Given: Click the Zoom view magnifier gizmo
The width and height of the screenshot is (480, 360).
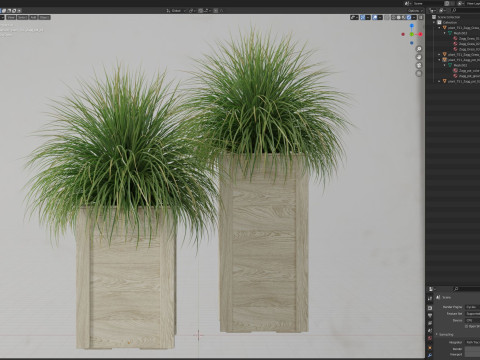Looking at the screenshot, I should click(419, 49).
